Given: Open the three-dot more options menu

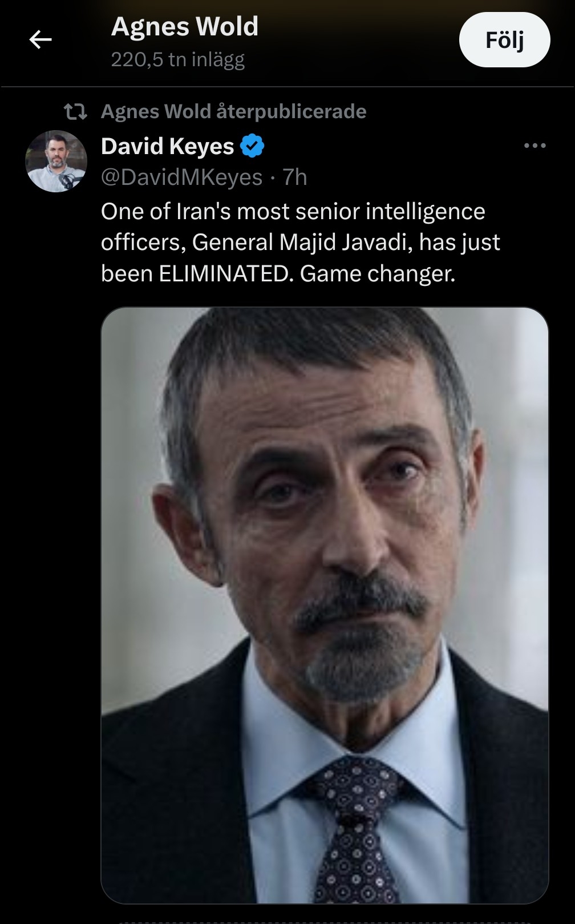Looking at the screenshot, I should point(534,146).
